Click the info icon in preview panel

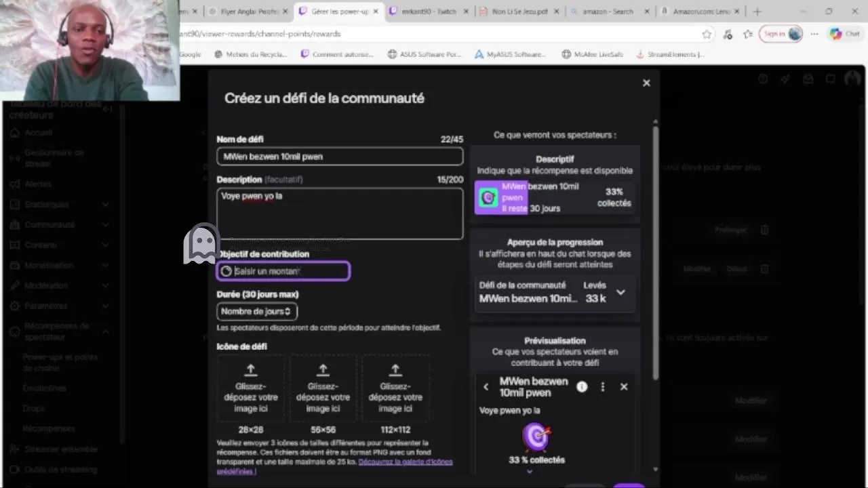[x=582, y=386]
